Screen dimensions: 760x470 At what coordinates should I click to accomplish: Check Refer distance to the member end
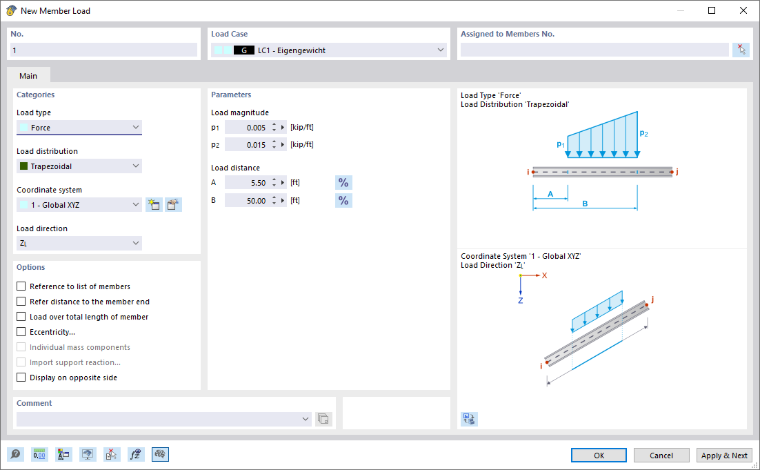click(x=21, y=301)
